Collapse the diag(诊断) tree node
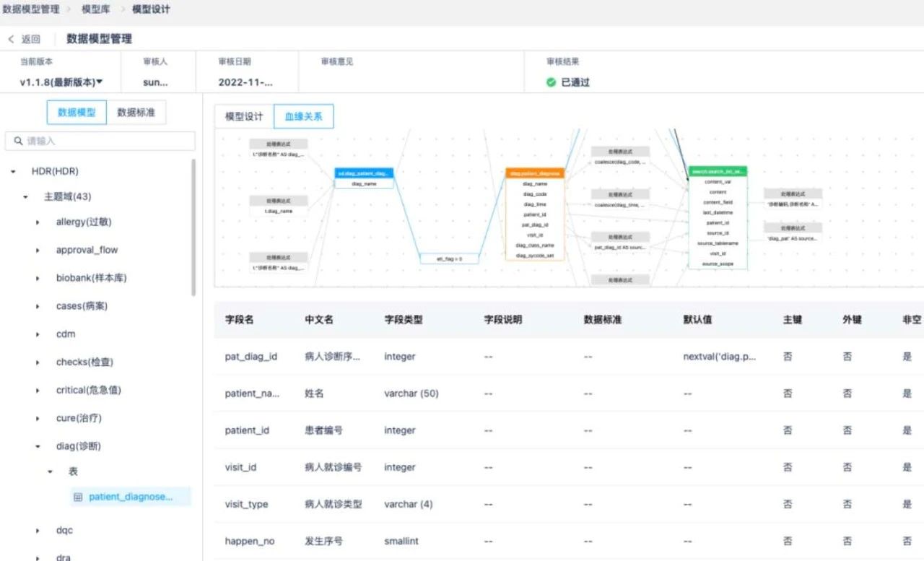This screenshot has height=561, width=924. [x=38, y=447]
